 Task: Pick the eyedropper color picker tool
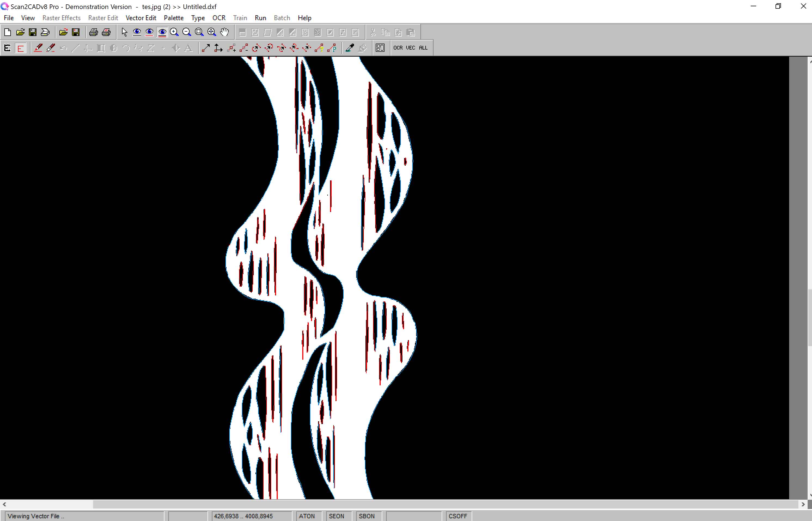350,48
